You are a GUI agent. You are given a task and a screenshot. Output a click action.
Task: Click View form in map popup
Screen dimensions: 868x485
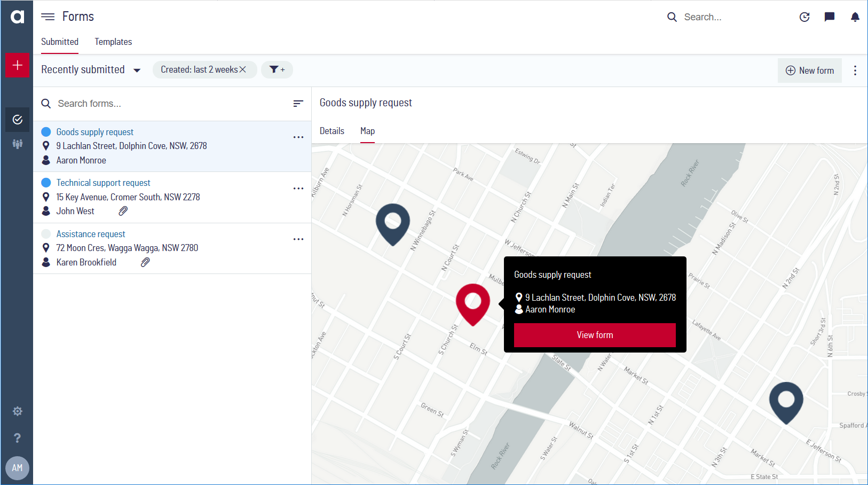(595, 335)
